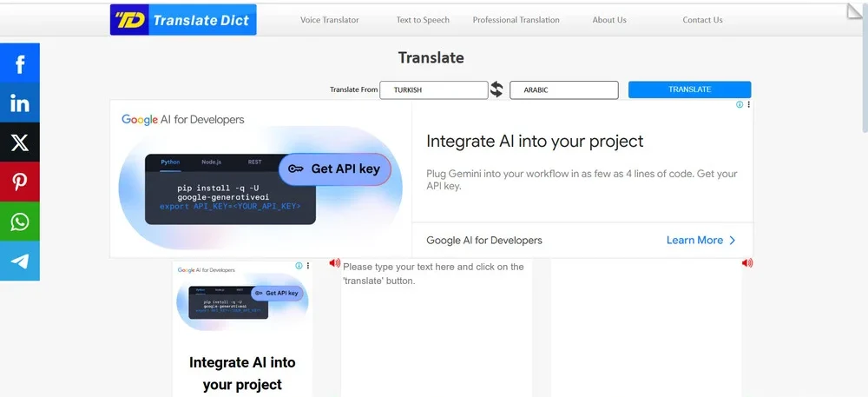Click Google AI for Developers logo in banner

[182, 120]
